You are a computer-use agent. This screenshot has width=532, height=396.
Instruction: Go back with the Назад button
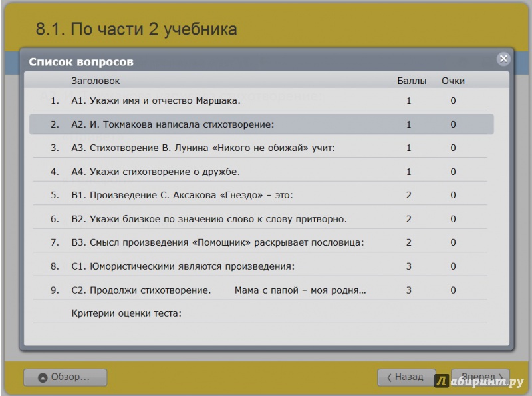point(406,377)
